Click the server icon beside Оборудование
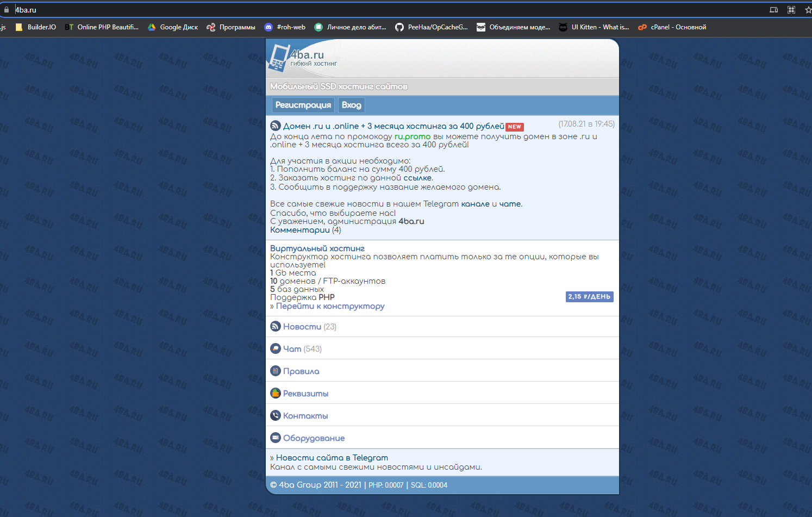 coord(276,438)
